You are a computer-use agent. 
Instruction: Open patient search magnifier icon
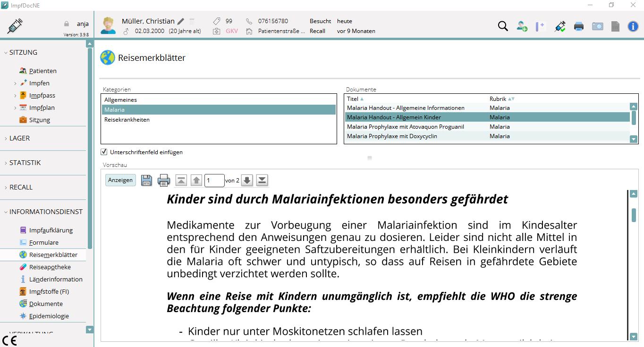(503, 26)
